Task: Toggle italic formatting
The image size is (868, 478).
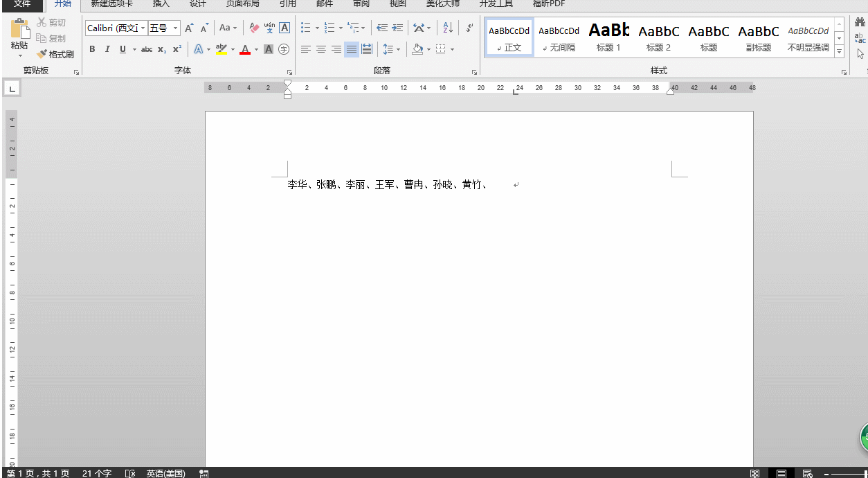Action: click(x=107, y=49)
